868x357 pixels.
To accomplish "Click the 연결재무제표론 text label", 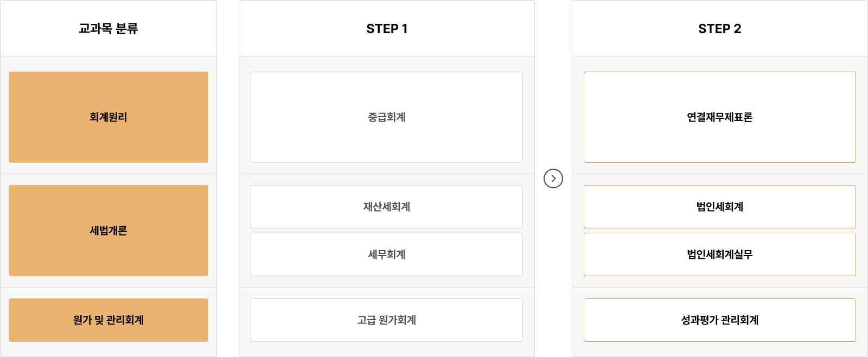I will point(719,117).
